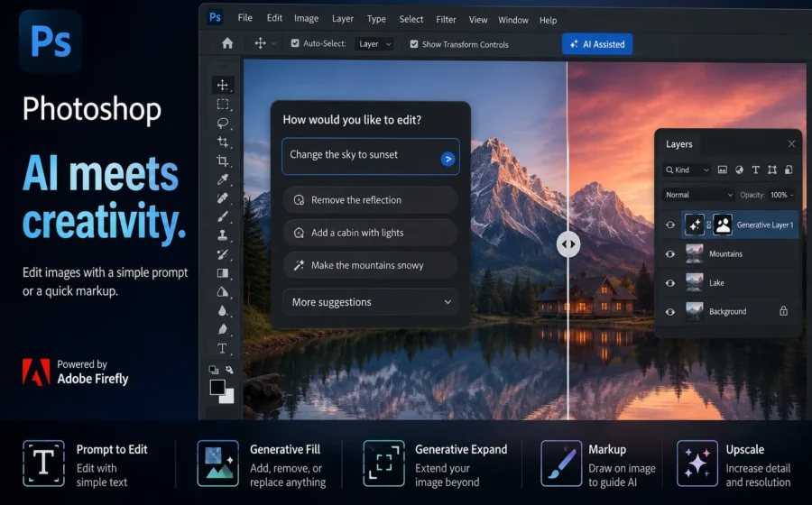Select the Sharpen triangle tool
The width and height of the screenshot is (812, 505).
(x=223, y=292)
